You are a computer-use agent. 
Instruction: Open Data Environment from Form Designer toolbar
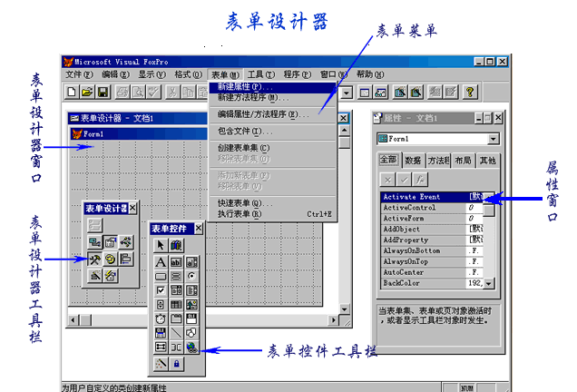(94, 242)
